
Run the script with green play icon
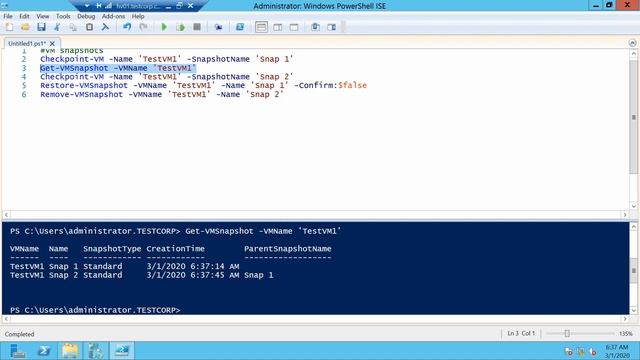pos(164,27)
